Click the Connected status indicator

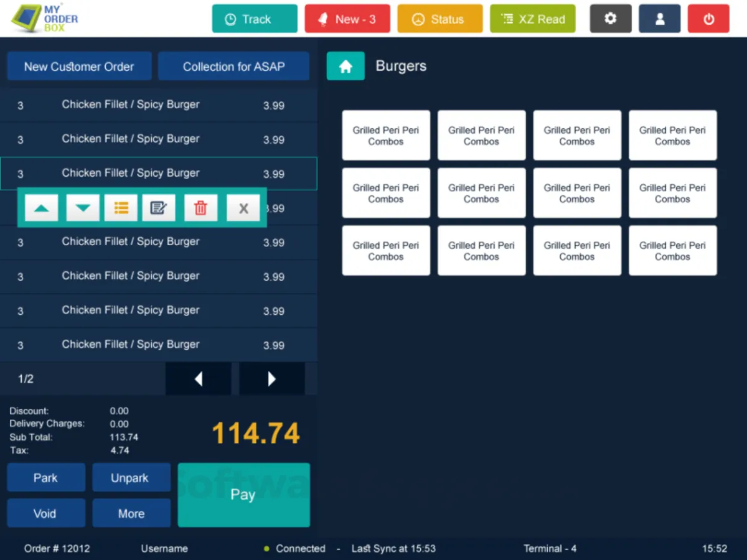(x=294, y=548)
